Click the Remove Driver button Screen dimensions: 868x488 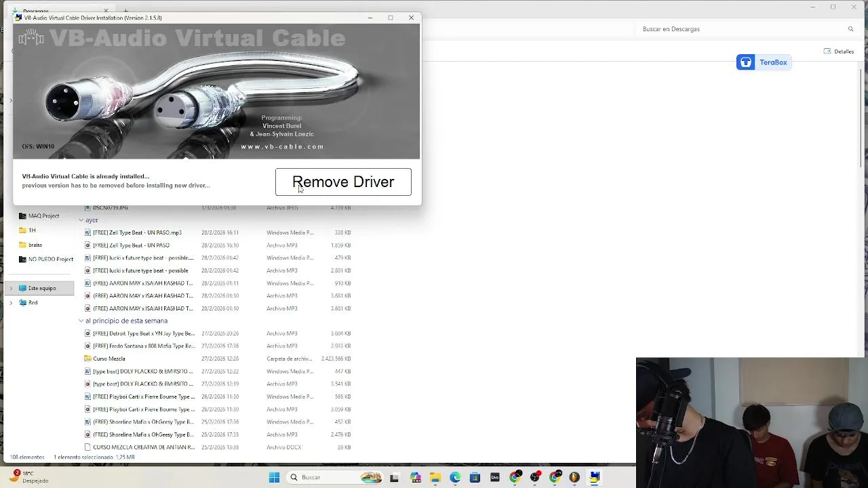[x=343, y=182]
